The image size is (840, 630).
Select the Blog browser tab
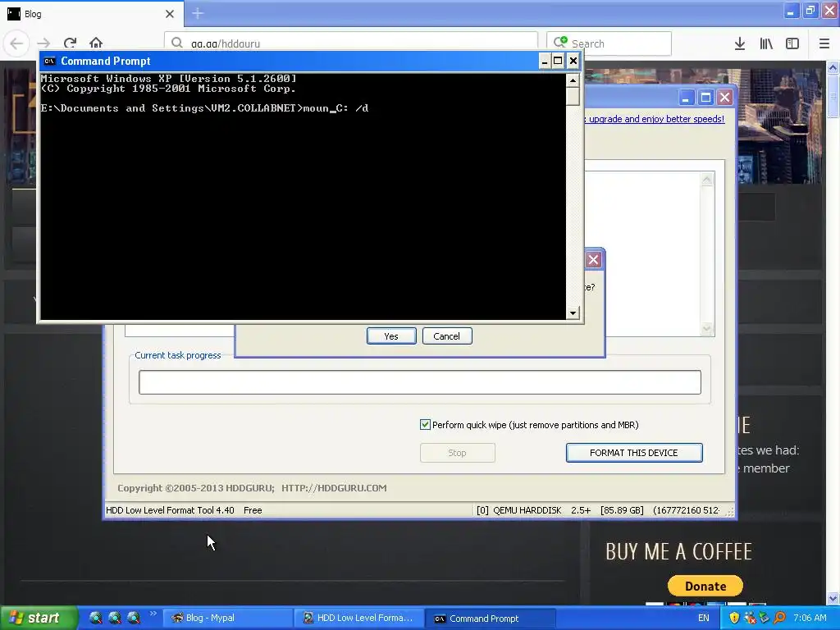click(91, 14)
